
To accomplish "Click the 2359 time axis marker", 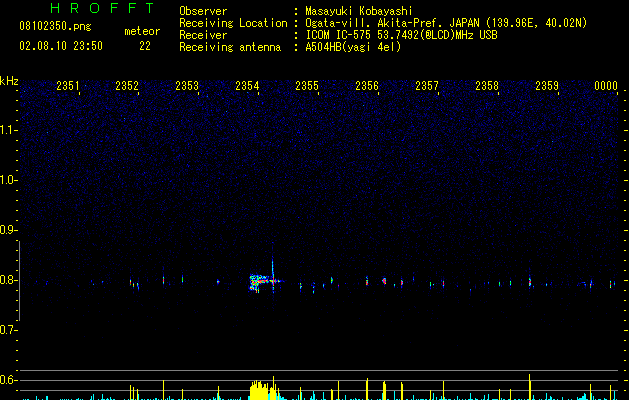I will pos(547,86).
